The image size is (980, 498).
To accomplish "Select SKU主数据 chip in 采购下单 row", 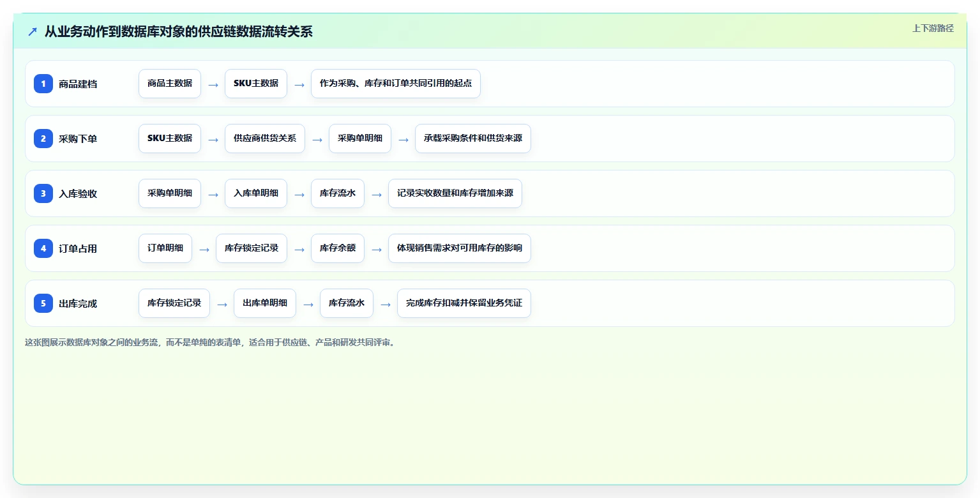I will 170,139.
